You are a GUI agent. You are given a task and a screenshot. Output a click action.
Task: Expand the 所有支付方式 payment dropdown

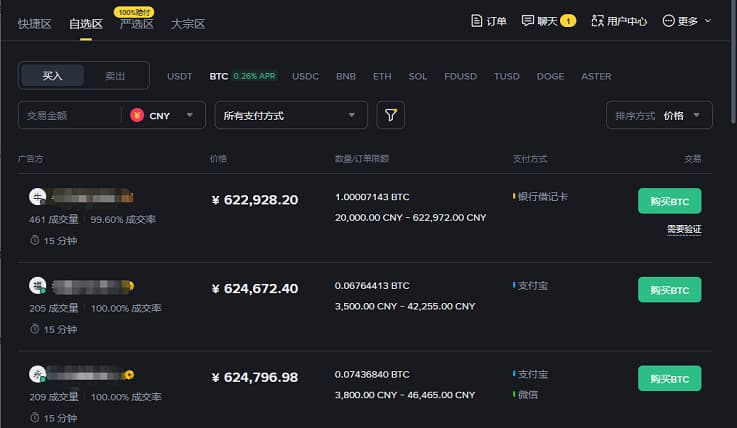pyautogui.click(x=289, y=116)
